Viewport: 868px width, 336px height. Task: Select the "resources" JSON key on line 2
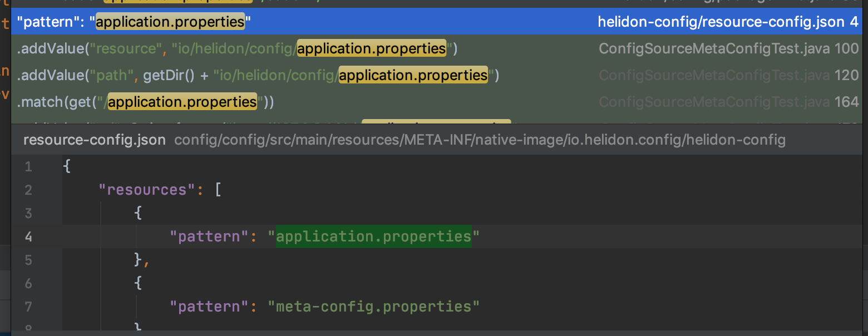147,189
